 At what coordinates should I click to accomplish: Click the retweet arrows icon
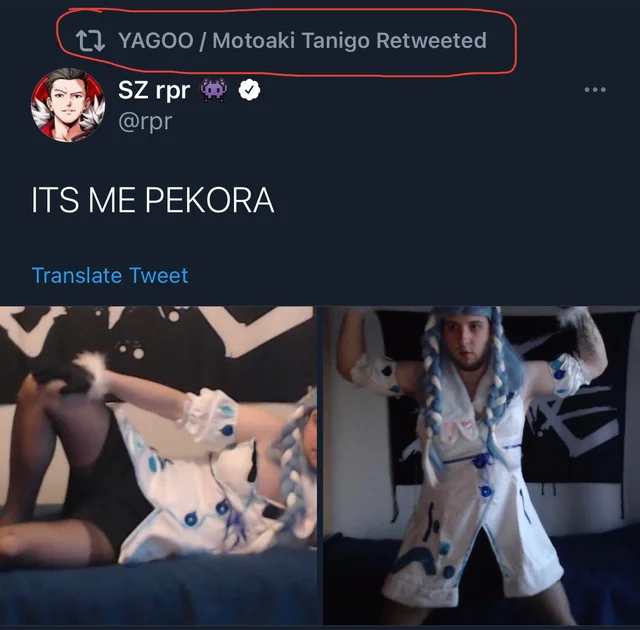pos(90,41)
